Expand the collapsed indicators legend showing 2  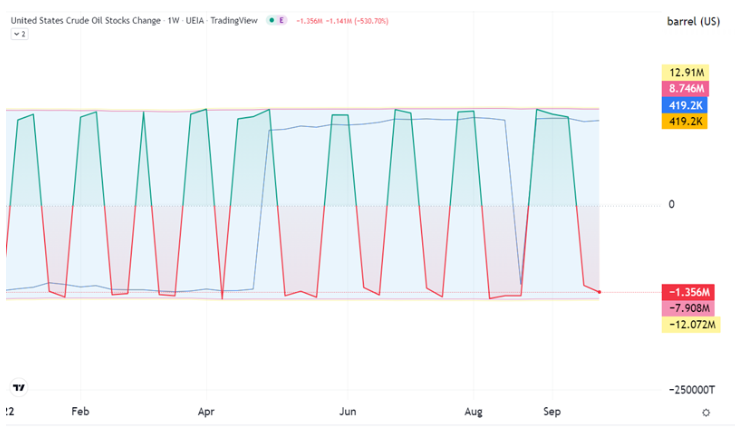[20, 34]
